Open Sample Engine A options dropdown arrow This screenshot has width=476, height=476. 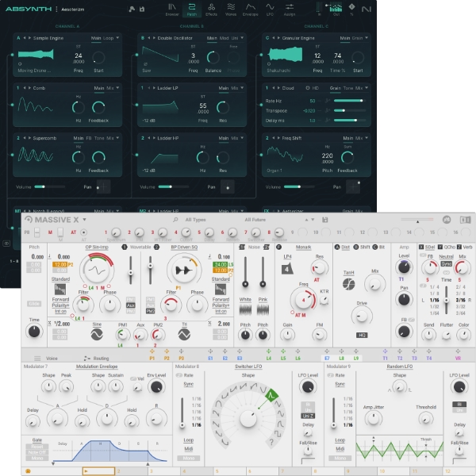point(117,38)
